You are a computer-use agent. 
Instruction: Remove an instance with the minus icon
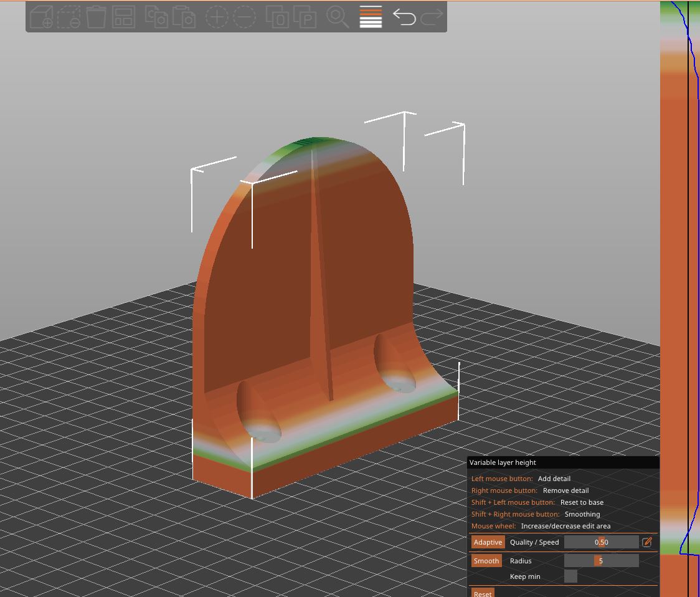(x=245, y=17)
